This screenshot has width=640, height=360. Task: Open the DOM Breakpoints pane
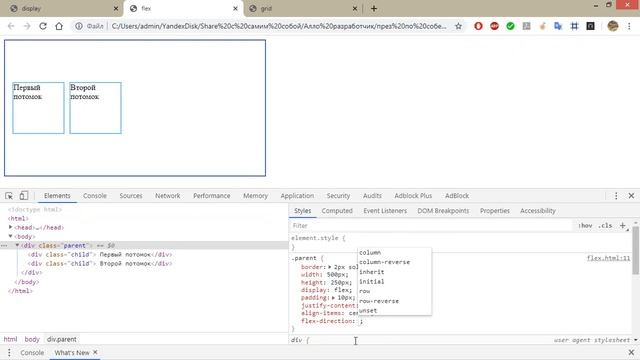pyautogui.click(x=443, y=211)
